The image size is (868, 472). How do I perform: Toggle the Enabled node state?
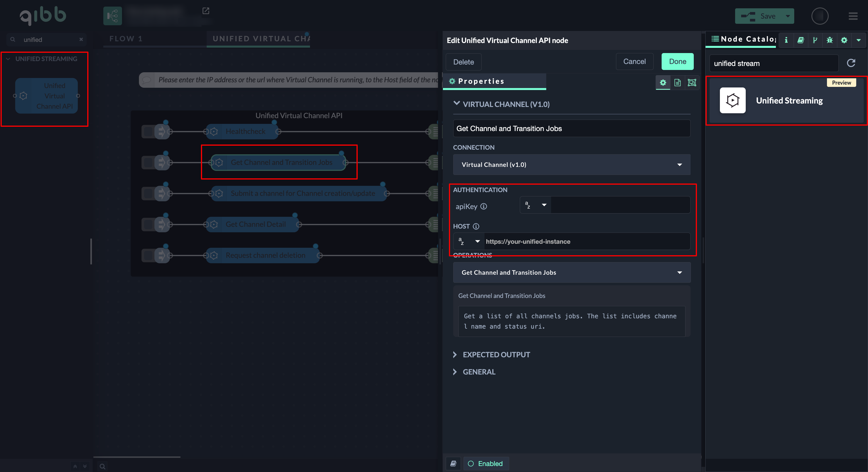pyautogui.click(x=486, y=464)
